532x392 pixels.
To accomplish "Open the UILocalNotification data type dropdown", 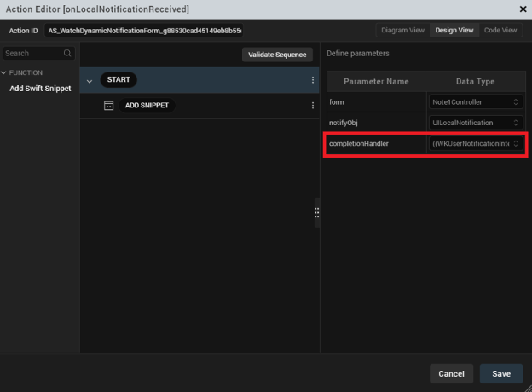I will click(476, 123).
